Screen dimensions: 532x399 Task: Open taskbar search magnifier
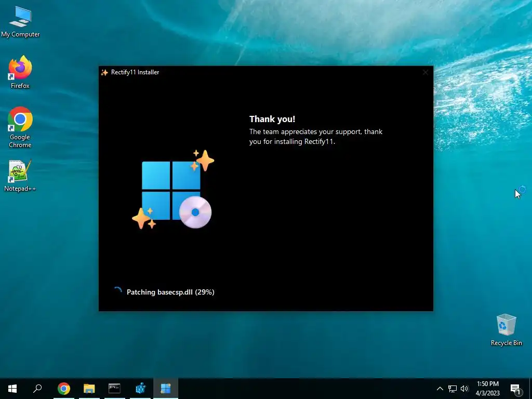(x=37, y=389)
